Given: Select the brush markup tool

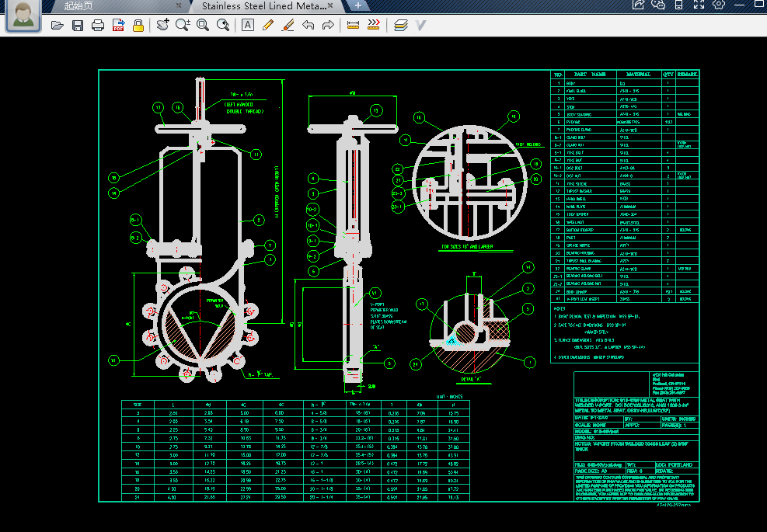Looking at the screenshot, I should 288,25.
